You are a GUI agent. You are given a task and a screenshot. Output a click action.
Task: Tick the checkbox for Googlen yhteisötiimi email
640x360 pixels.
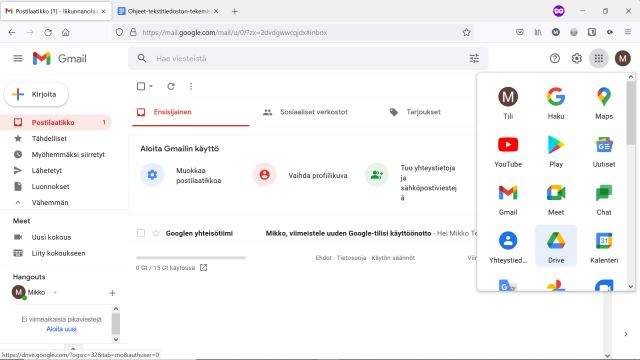(141, 233)
